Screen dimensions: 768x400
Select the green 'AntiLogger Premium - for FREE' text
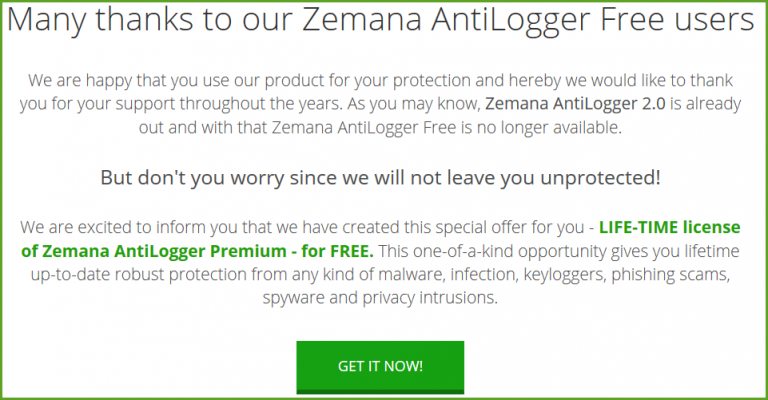pyautogui.click(x=244, y=251)
